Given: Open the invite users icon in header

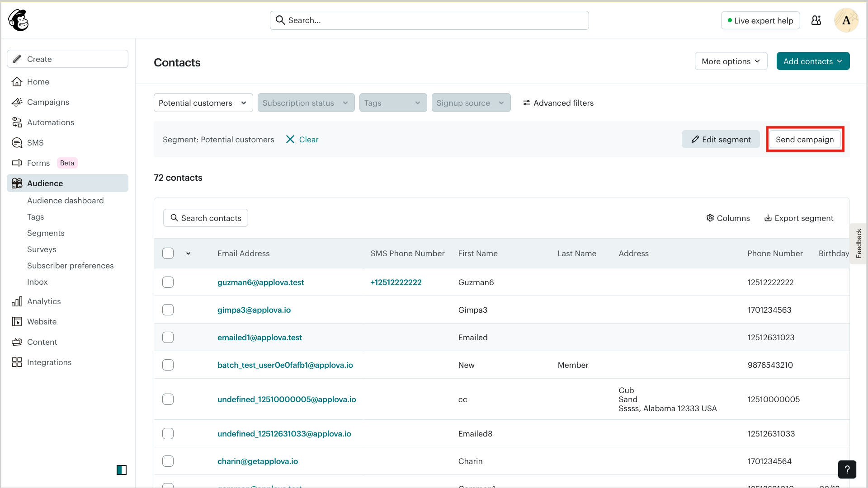Looking at the screenshot, I should (x=816, y=20).
